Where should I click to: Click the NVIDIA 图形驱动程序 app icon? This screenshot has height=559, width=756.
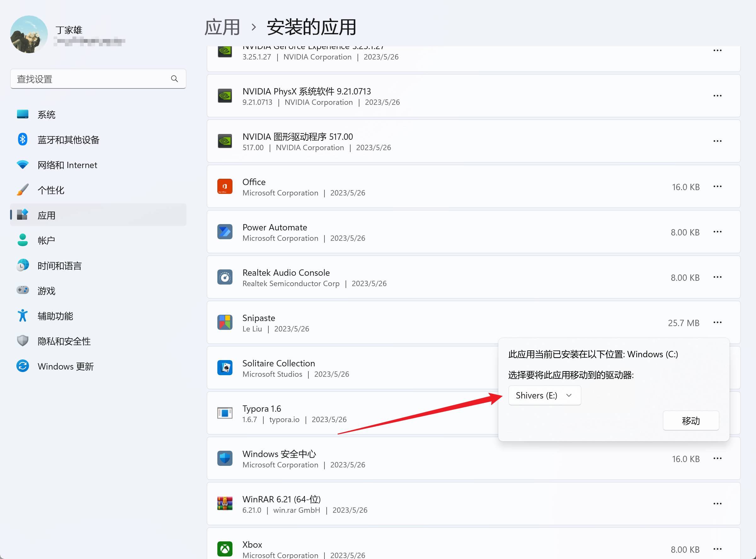[225, 141]
